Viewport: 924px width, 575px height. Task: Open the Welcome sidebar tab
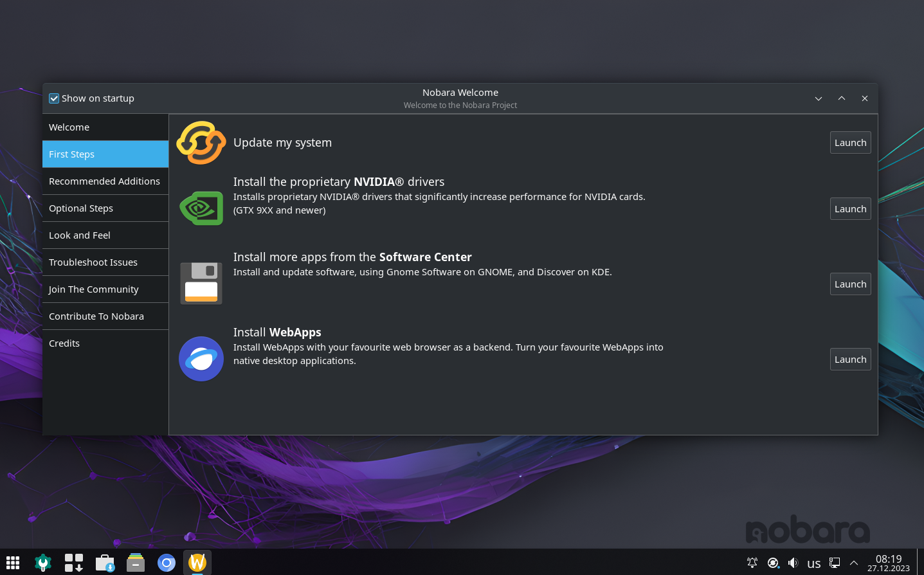coord(105,127)
